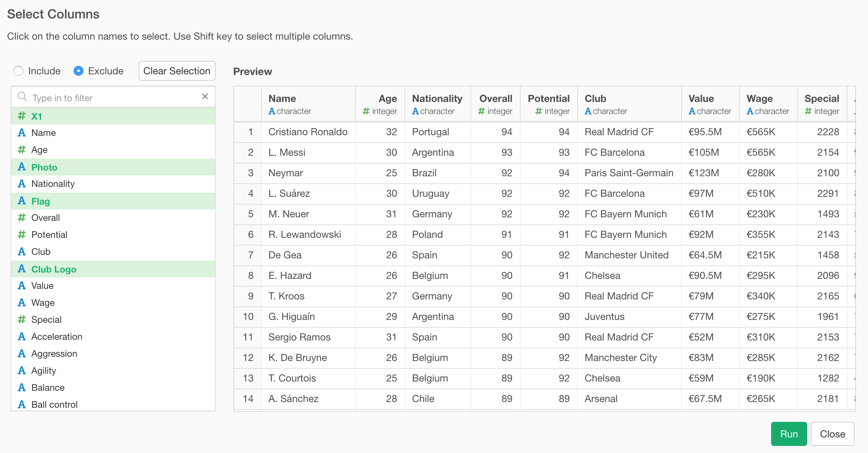Click the green Run button
The height and width of the screenshot is (453, 868).
pos(789,434)
